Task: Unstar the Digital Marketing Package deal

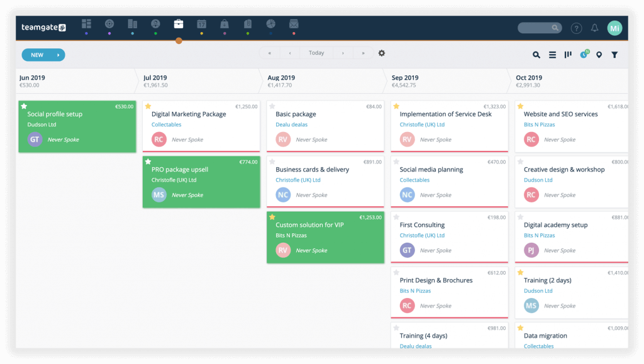Action: [x=148, y=106]
